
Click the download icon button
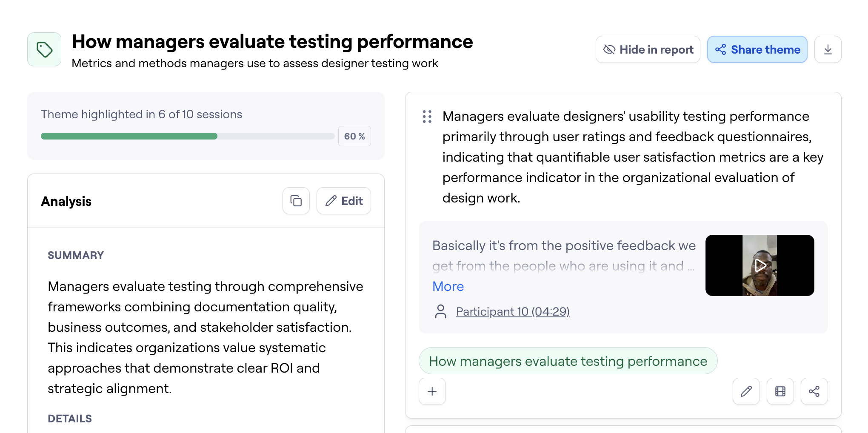(x=828, y=50)
